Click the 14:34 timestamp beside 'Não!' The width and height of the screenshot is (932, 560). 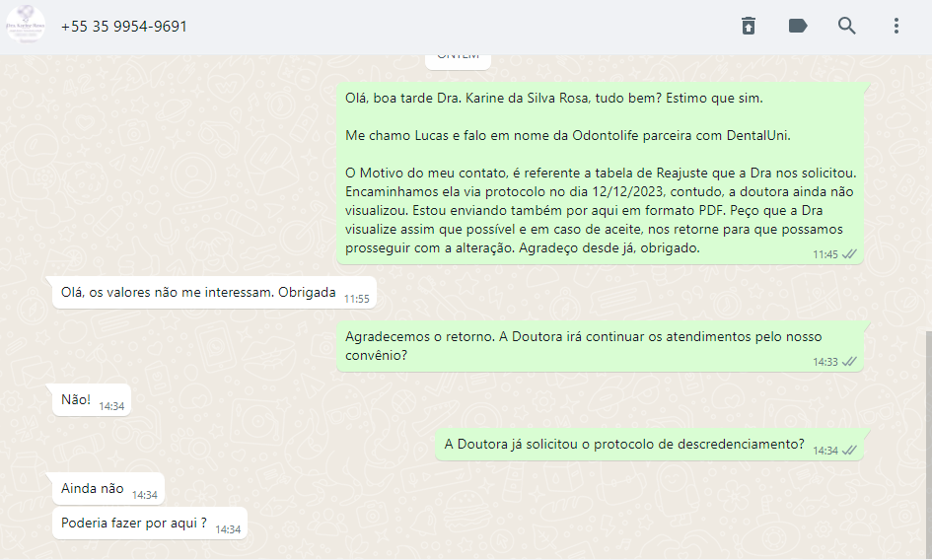click(111, 406)
